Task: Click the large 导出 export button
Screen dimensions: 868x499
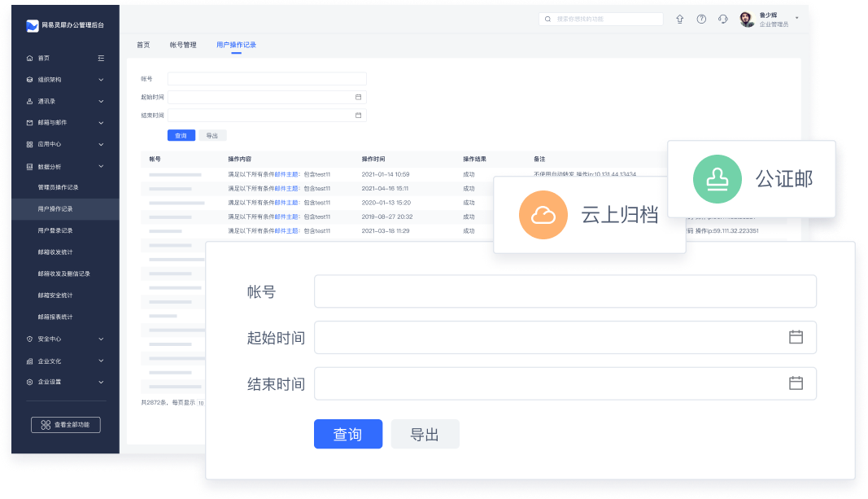Action: point(425,435)
